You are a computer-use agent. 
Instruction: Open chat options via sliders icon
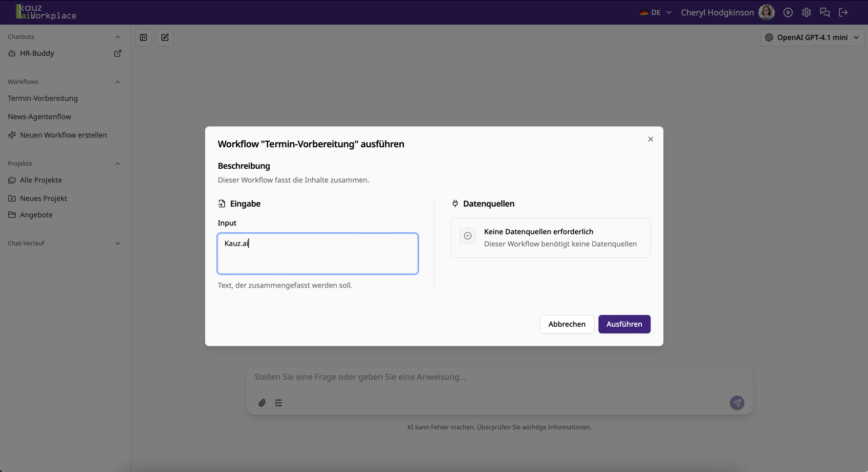click(x=278, y=402)
